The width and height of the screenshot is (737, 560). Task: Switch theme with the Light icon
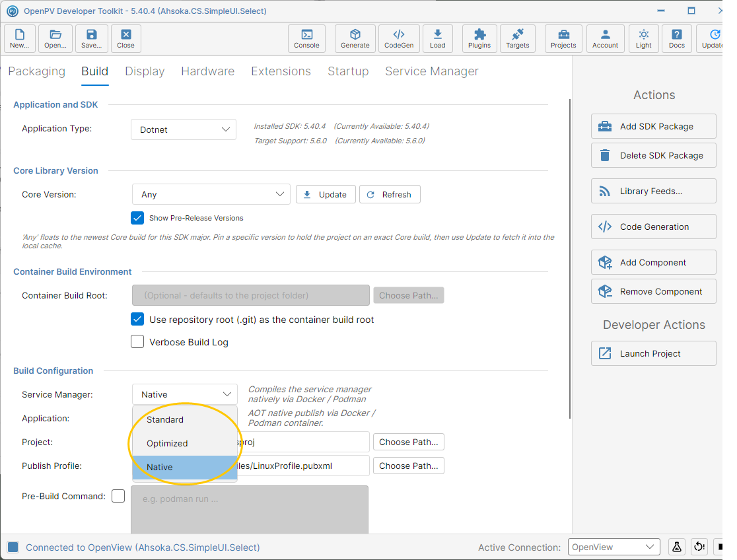pyautogui.click(x=644, y=38)
